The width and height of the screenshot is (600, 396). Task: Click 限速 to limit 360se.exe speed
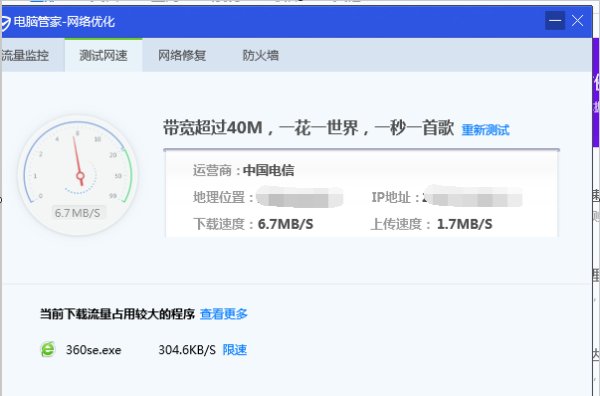(x=235, y=350)
